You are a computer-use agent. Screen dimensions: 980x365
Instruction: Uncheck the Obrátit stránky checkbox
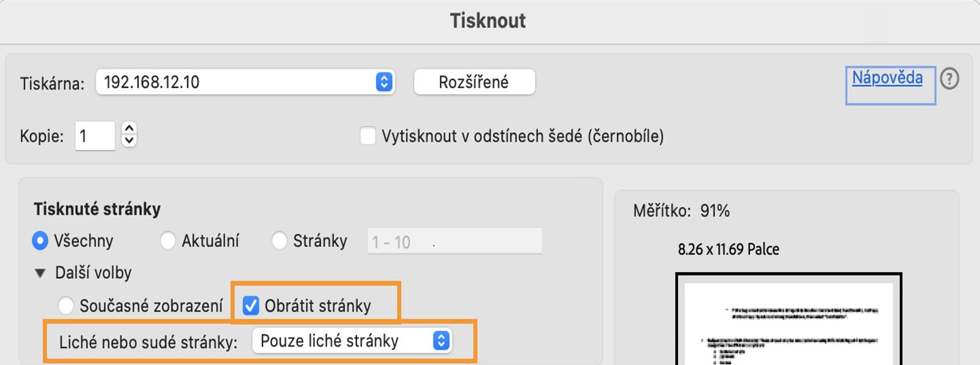point(251,306)
